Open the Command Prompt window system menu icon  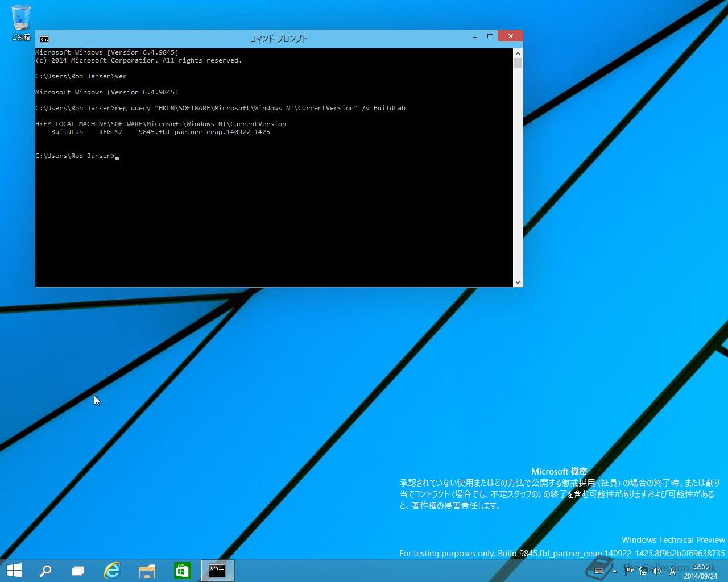[44, 39]
